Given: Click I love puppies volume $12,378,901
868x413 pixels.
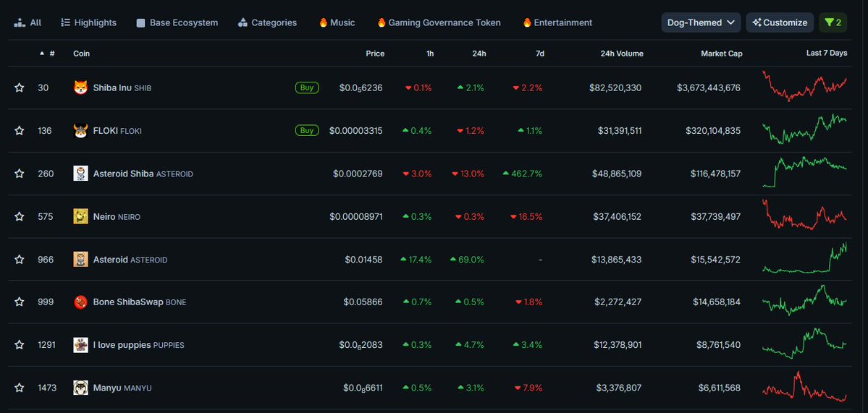Looking at the screenshot, I should 618,345.
